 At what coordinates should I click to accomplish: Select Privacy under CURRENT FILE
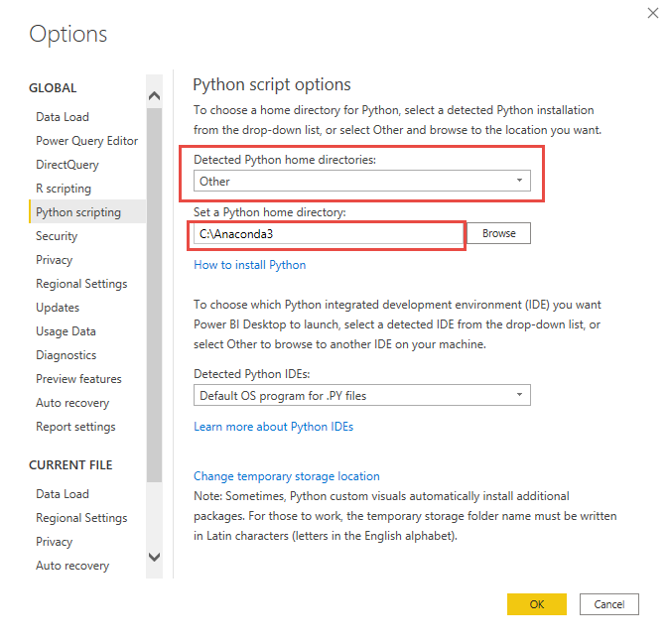pyautogui.click(x=54, y=542)
